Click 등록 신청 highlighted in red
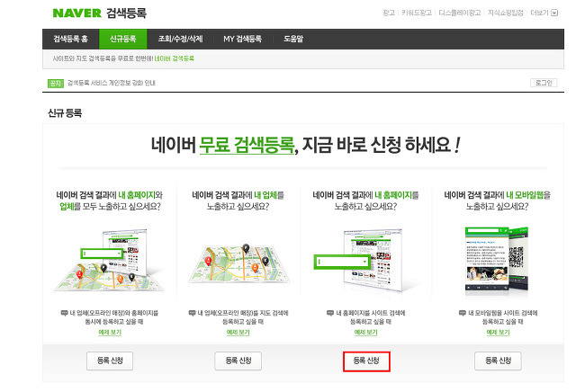Viewport: 585px width, 392px height. [366, 361]
